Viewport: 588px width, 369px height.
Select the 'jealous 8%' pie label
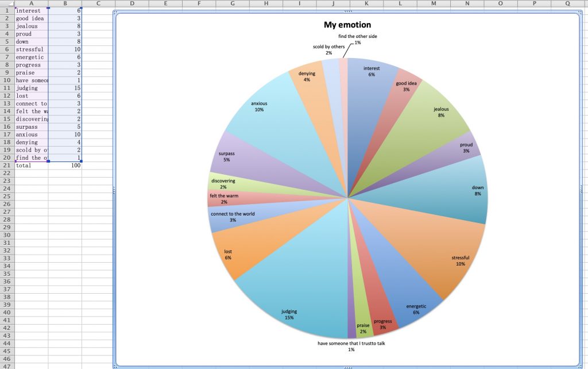click(441, 112)
